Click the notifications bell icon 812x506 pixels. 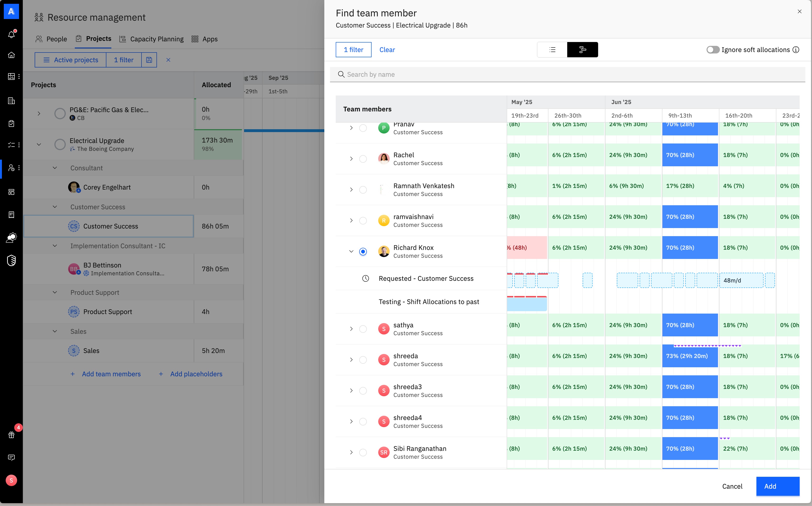click(11, 34)
